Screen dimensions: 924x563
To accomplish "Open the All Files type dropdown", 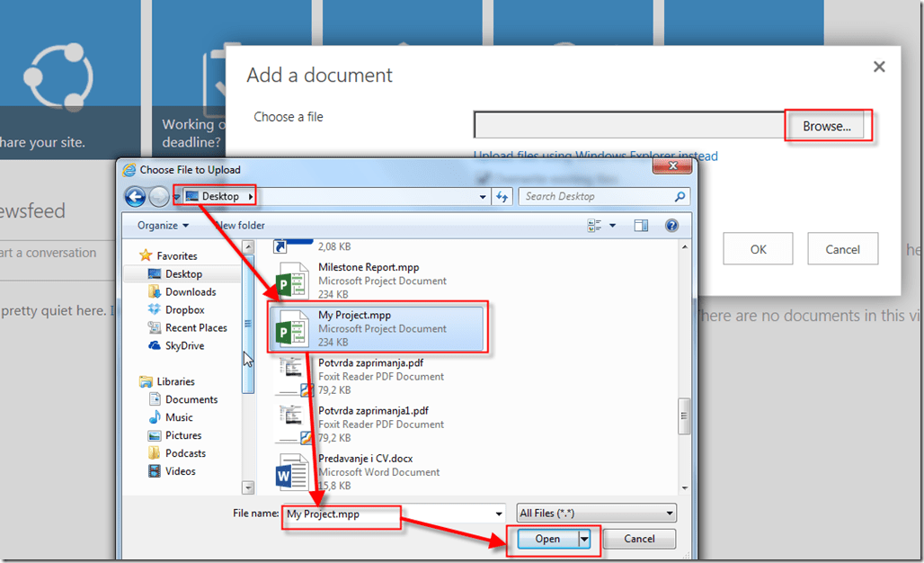I will tap(596, 514).
